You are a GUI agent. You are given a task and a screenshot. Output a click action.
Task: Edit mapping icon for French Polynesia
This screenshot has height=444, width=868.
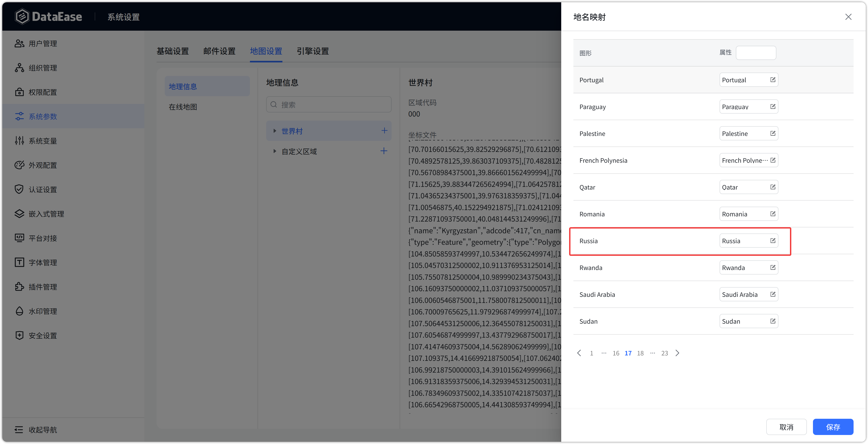coord(773,160)
